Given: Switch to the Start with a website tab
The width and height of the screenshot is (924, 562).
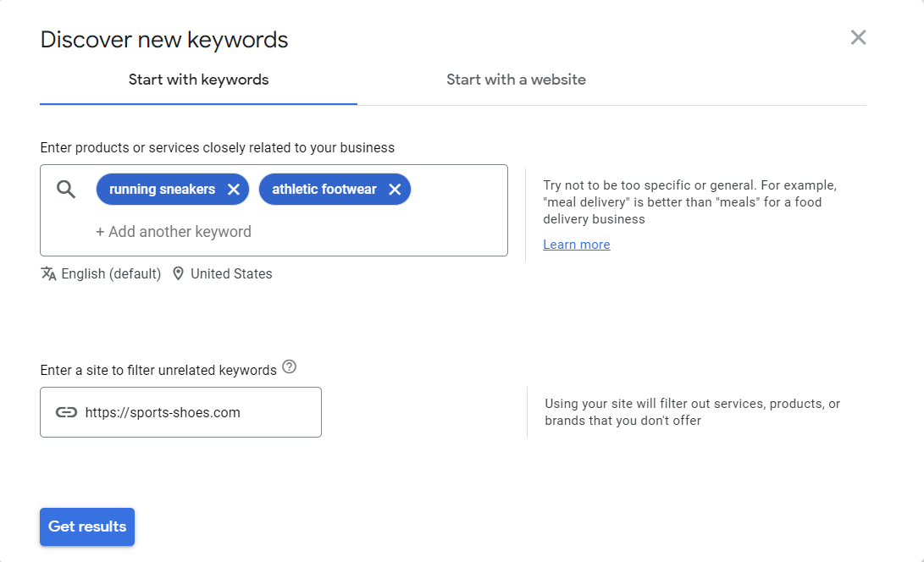Looking at the screenshot, I should pyautogui.click(x=516, y=79).
